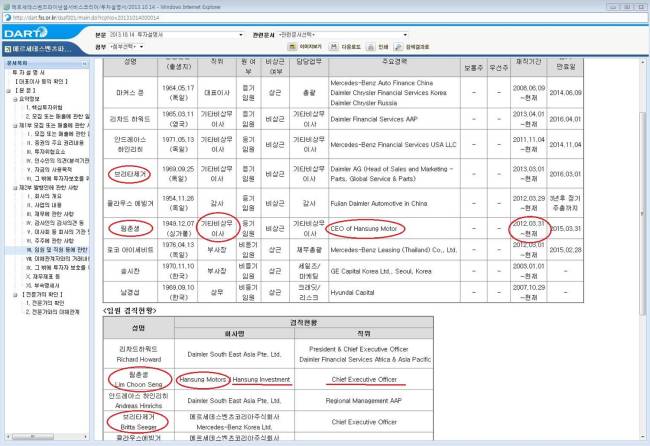The image size is (650, 446).
Task: Select 2. 전문가의 이해관계 in the tree
Action: pyautogui.click(x=52, y=312)
